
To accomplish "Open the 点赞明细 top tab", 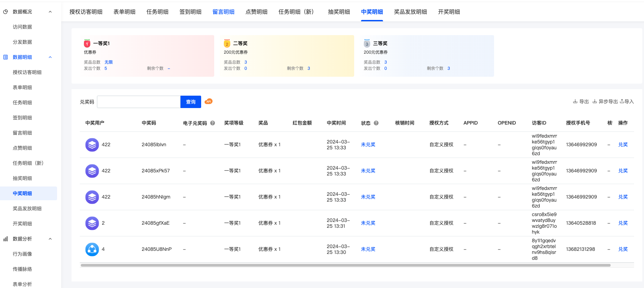I will click(x=256, y=12).
